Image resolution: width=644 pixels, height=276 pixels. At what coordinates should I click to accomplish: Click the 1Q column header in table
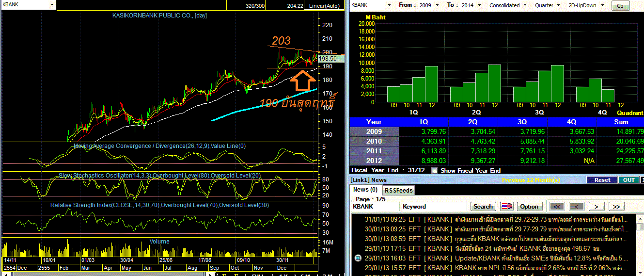coord(424,122)
